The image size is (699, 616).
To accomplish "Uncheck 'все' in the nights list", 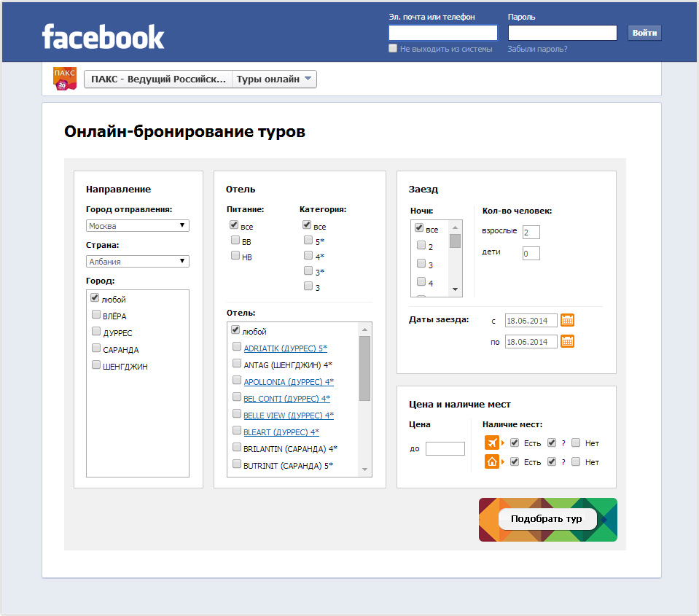I will coord(419,227).
